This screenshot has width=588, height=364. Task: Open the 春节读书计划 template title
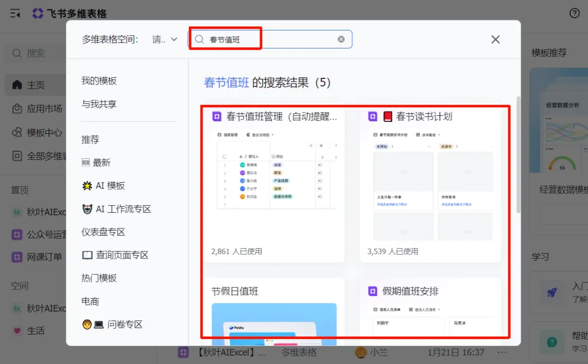tap(424, 116)
